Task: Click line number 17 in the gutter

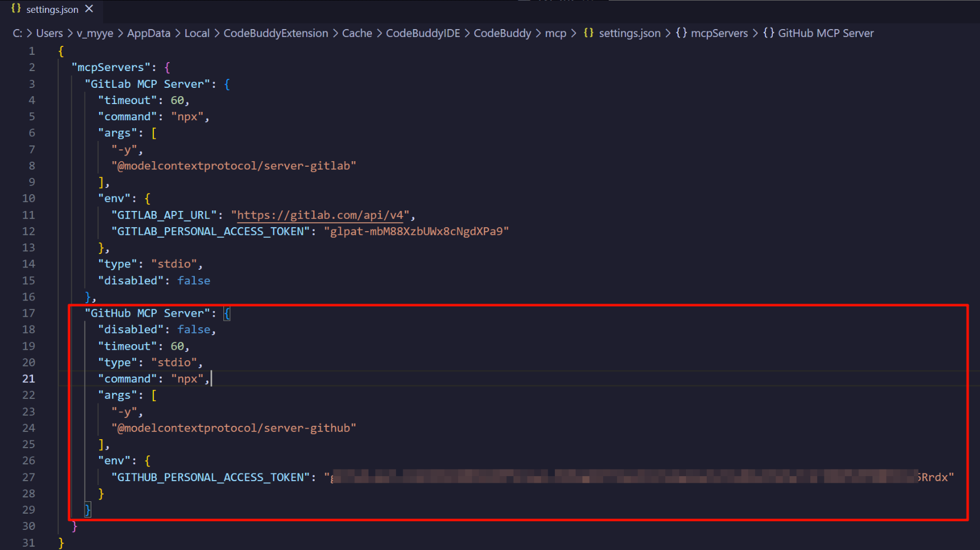Action: [29, 313]
